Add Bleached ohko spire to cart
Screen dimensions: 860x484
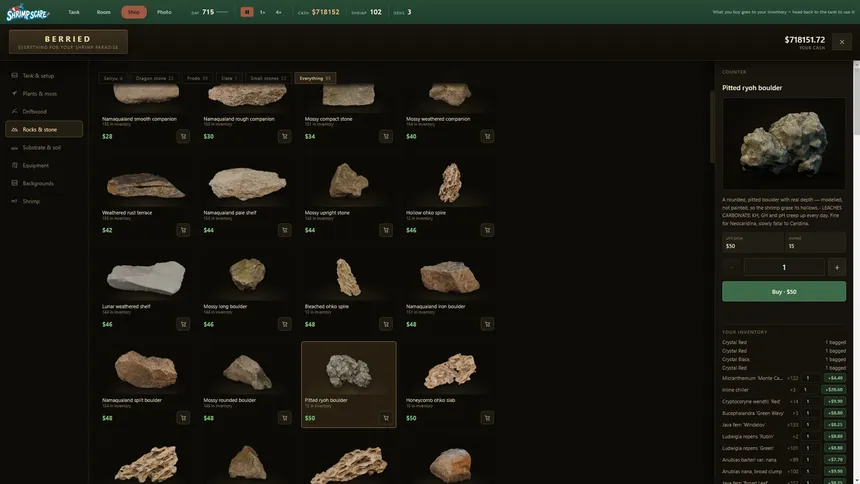coord(386,324)
